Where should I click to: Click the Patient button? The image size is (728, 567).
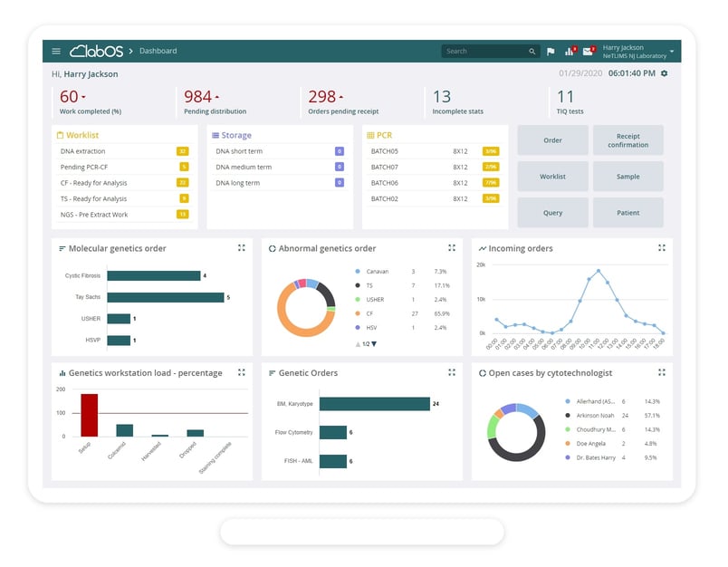pyautogui.click(x=627, y=213)
